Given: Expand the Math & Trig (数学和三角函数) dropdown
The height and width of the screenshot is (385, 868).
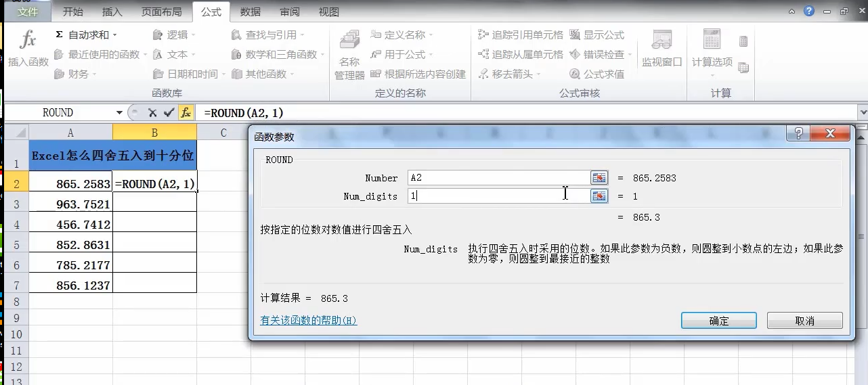Looking at the screenshot, I should [x=322, y=55].
